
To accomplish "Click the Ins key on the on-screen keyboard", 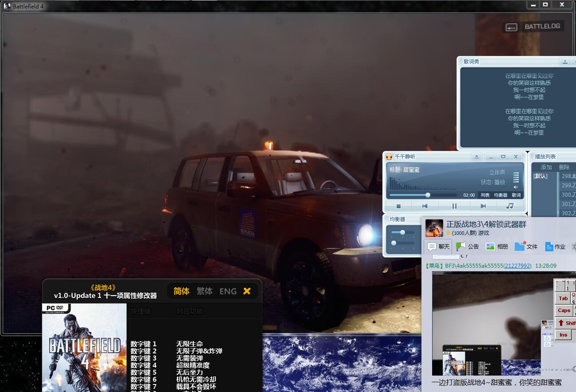I will tap(563, 335).
